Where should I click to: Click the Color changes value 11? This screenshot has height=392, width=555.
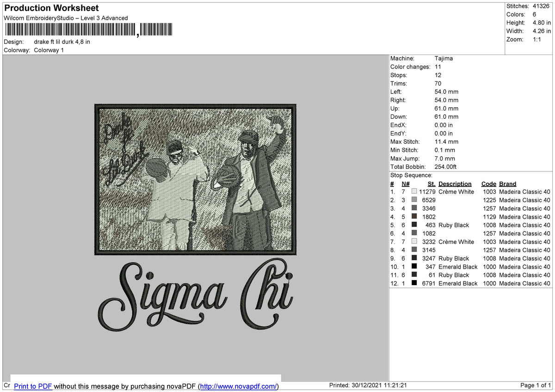(438, 67)
